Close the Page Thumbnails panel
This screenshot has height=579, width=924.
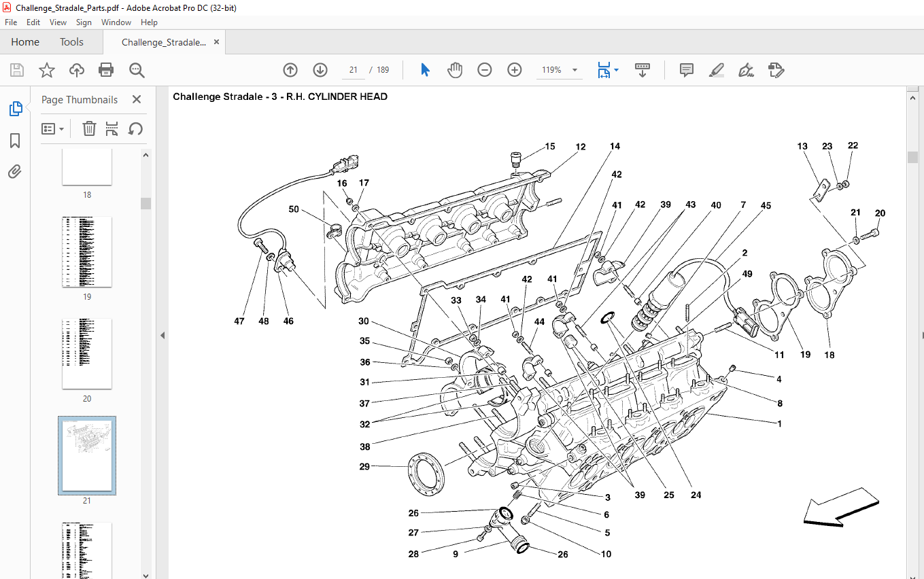click(x=136, y=99)
